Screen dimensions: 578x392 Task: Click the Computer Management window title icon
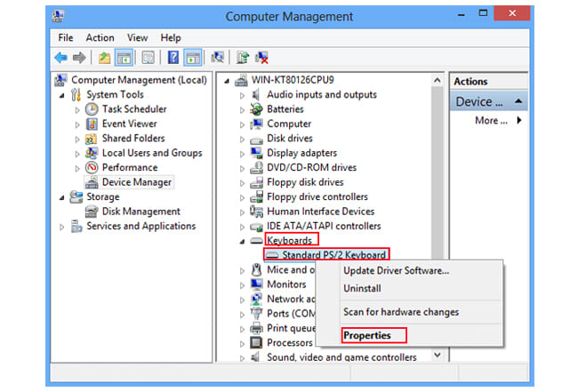[x=58, y=15]
